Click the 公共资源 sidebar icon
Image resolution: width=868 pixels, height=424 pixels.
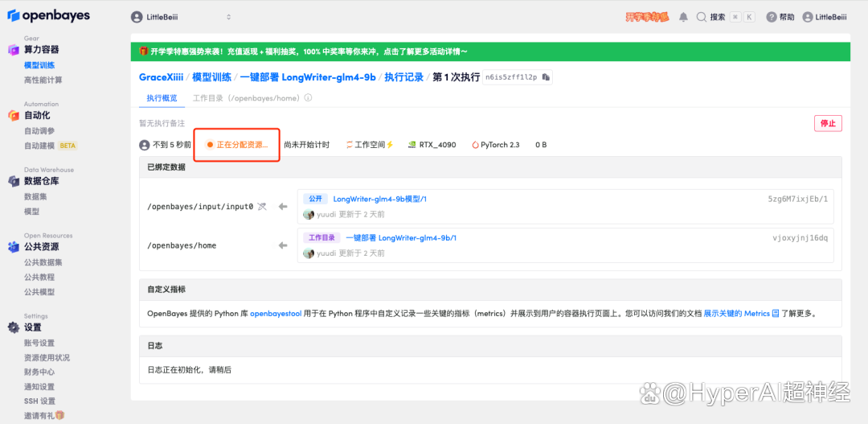(14, 247)
